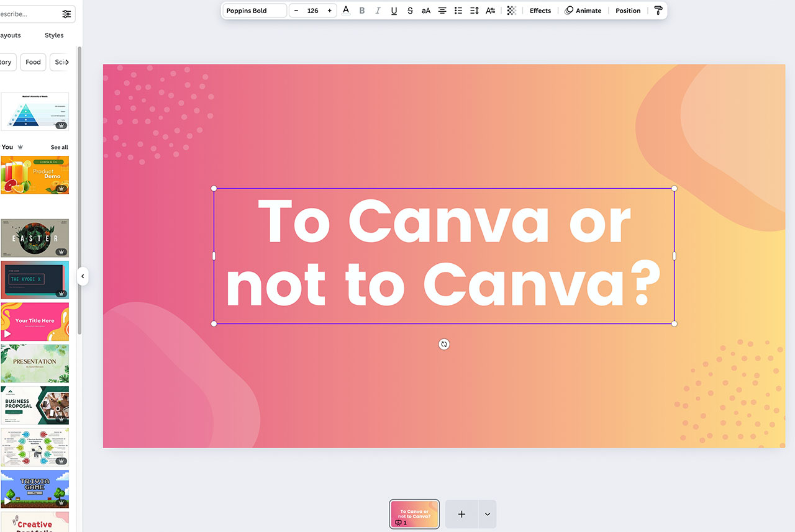Viewport: 795px width, 532px height.
Task: Choose the Product Demo juice template
Action: [x=35, y=175]
